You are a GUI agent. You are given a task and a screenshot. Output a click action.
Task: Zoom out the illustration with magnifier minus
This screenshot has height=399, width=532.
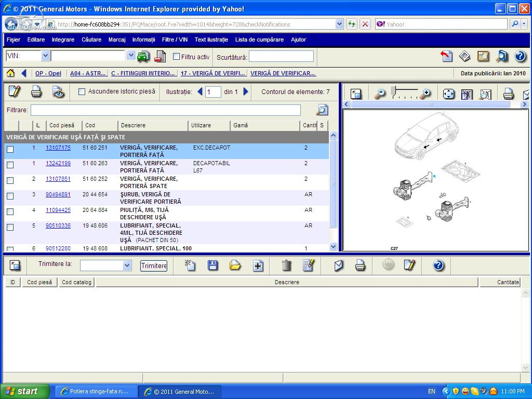pos(380,94)
